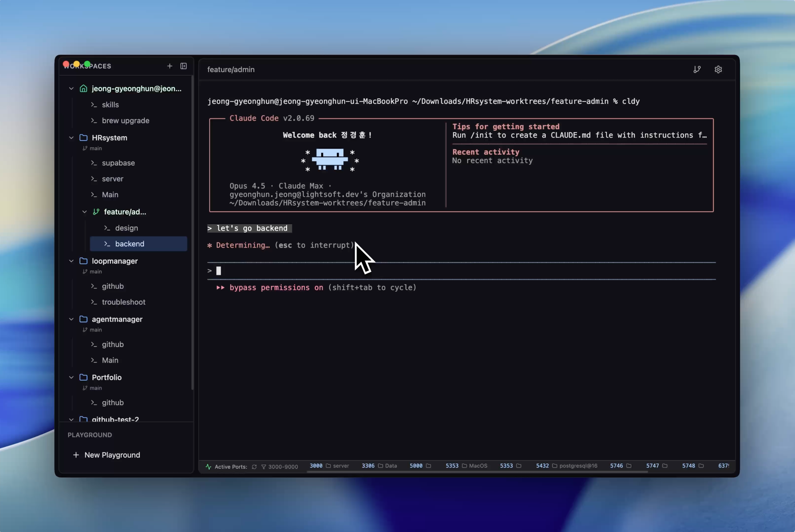Open the port filter icon beside 3000-9000
The image size is (795, 532).
pos(264,467)
